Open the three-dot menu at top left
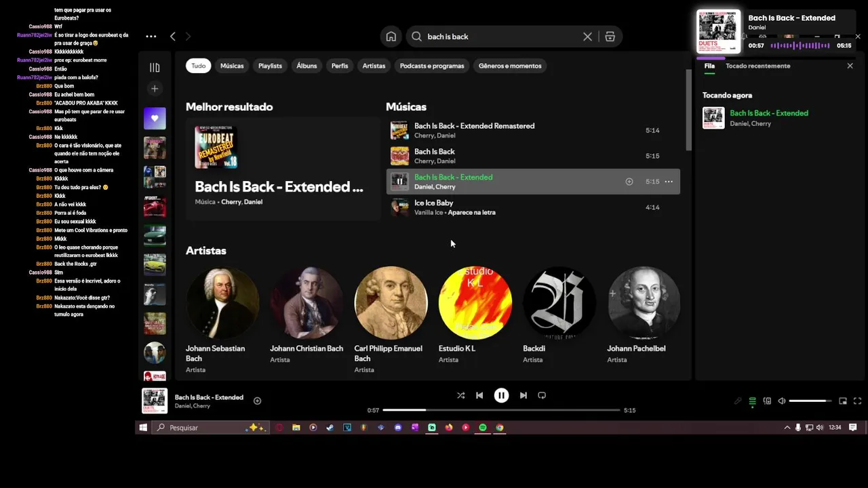 coord(151,37)
